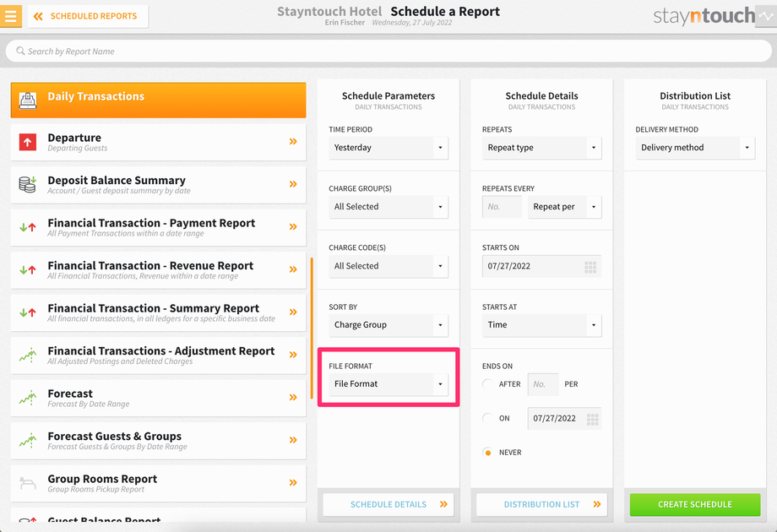Open the Ends On calendar icon
777x532 pixels.
pyautogui.click(x=592, y=420)
